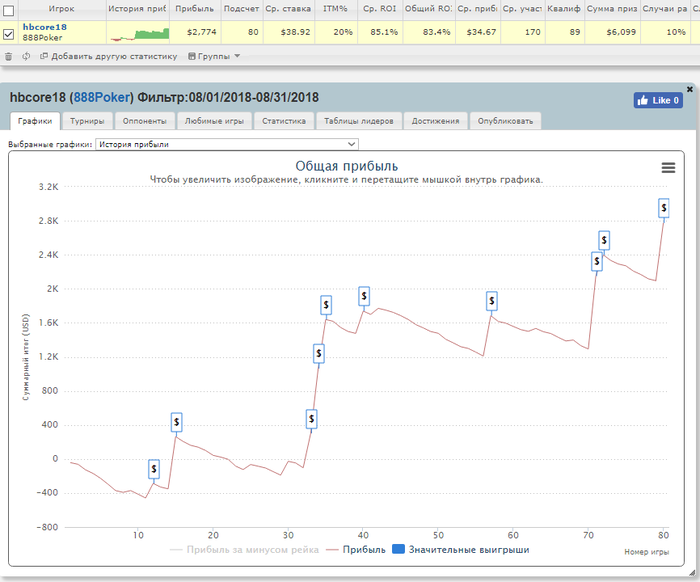Click the $ marker at the 1.6K level near game 35
Image resolution: width=700 pixels, height=582 pixels.
coord(326,305)
